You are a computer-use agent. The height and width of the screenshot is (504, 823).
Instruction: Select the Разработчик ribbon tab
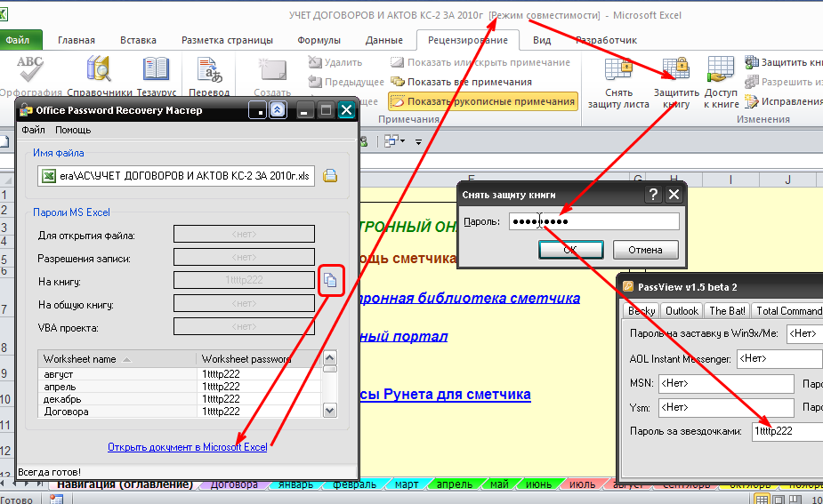(606, 40)
